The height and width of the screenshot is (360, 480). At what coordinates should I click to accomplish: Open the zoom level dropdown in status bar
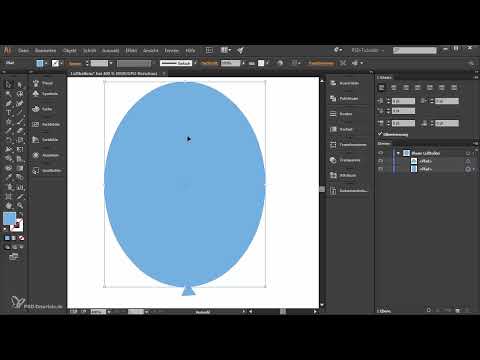pyautogui.click(x=109, y=312)
